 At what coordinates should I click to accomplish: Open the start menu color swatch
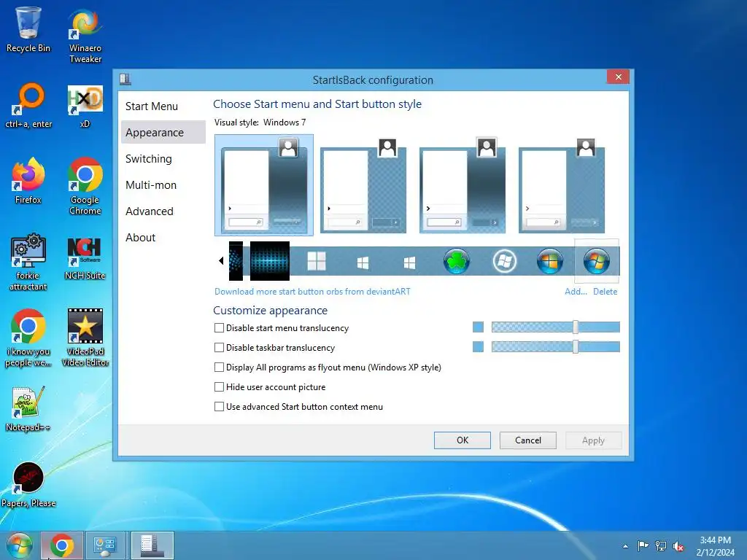pos(478,327)
